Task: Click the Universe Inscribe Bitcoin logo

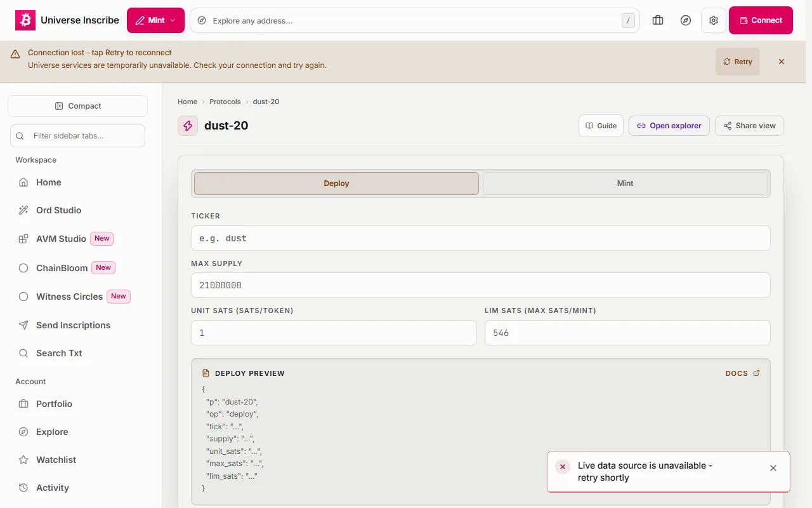Action: tap(25, 20)
